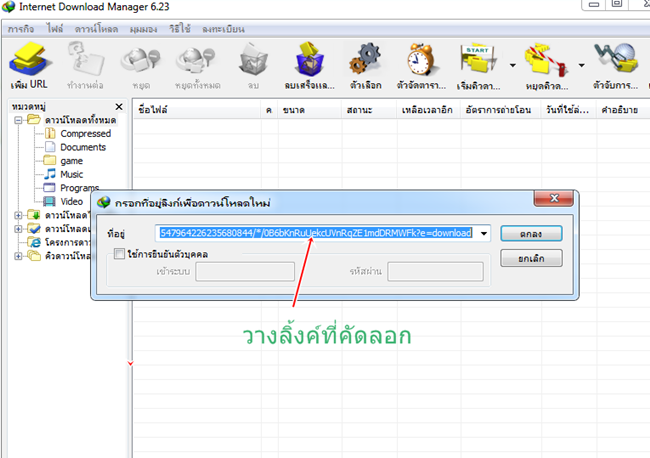Open the ภารกิจ menu
The height and width of the screenshot is (458, 650).
coord(21,29)
